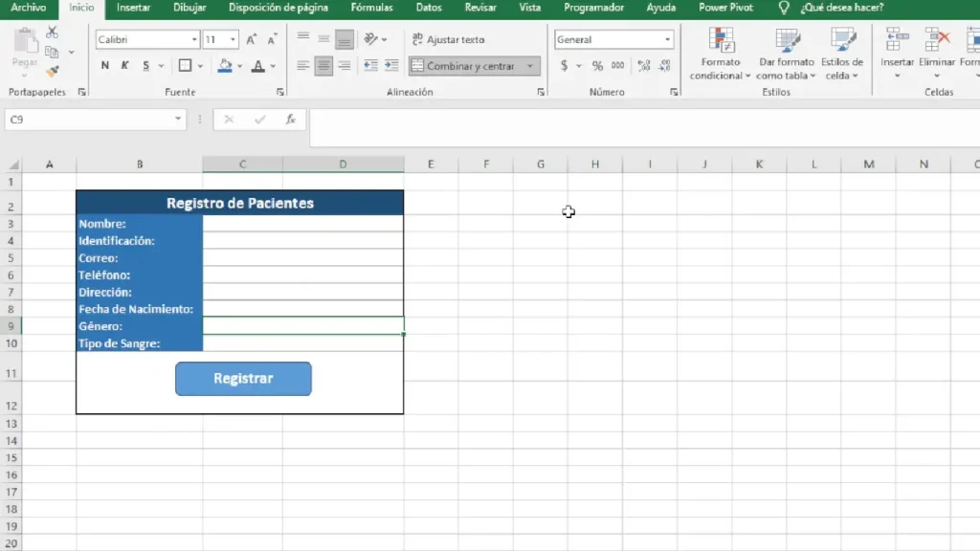Toggle Ajustar texto wrap option
This screenshot has height=551, width=980.
pos(448,39)
